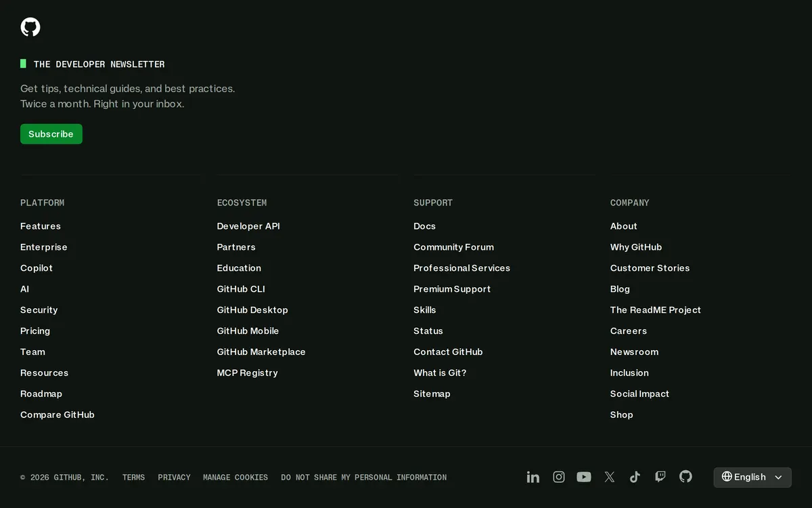Screen dimensions: 812x508
Task: Click the AI link under Platform
Action: [25, 289]
